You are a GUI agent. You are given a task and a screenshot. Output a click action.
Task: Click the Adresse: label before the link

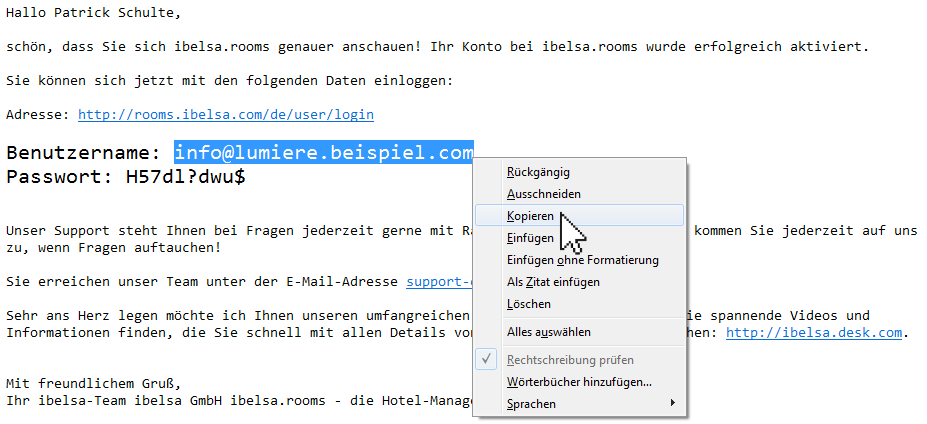pyautogui.click(x=38, y=114)
